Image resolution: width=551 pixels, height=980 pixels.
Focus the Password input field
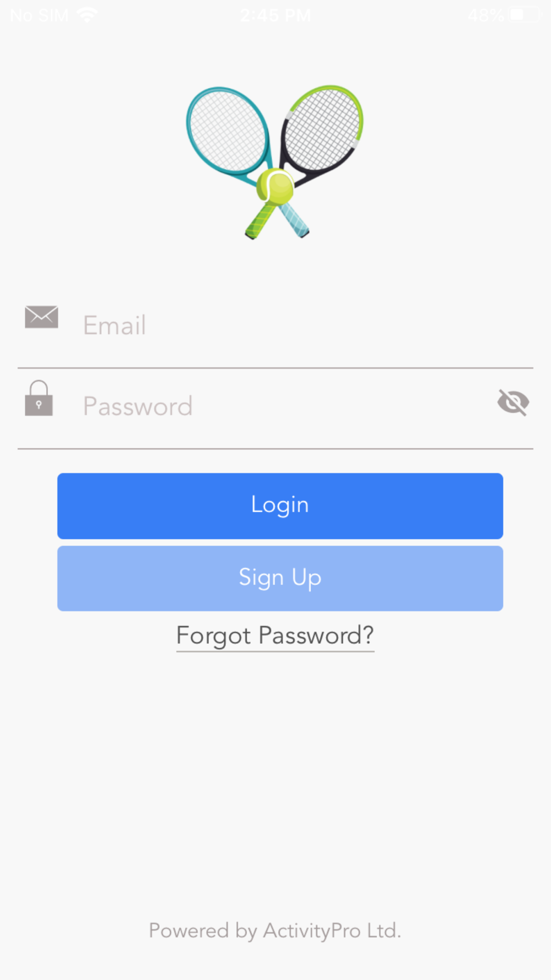[x=275, y=406]
